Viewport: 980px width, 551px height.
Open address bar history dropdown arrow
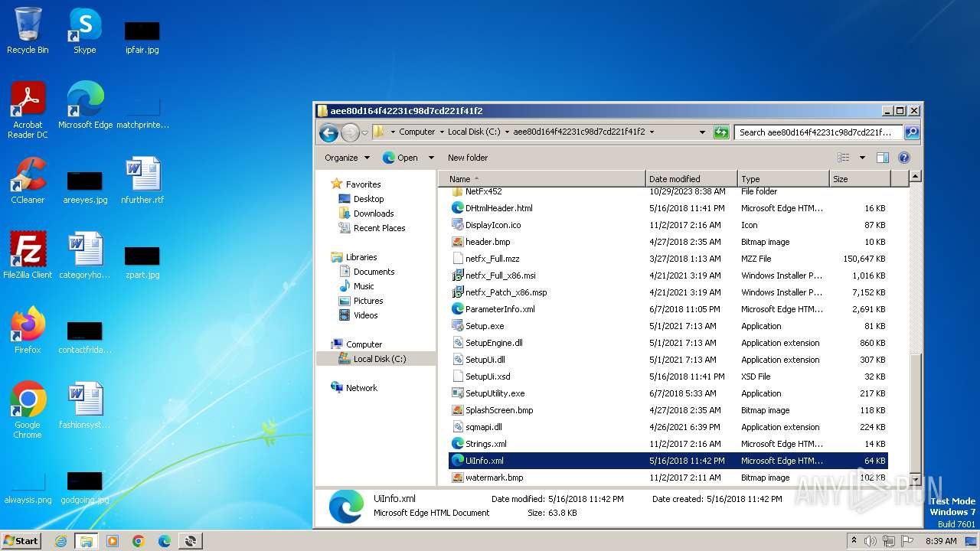(x=702, y=132)
